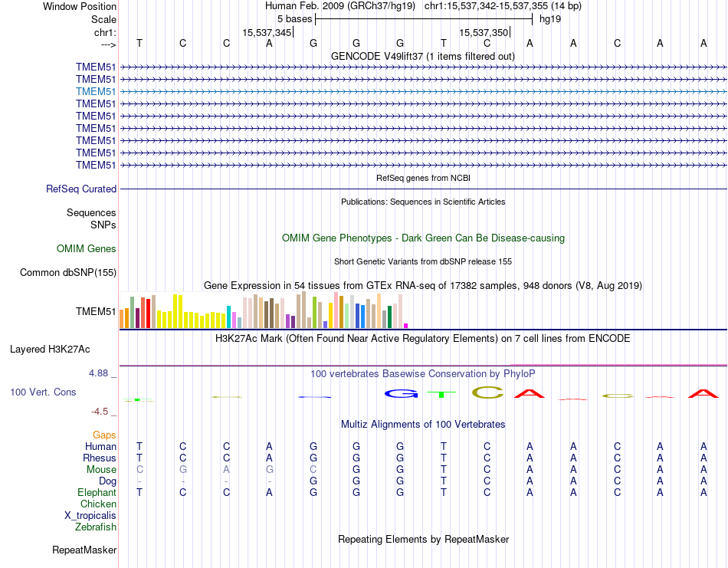The image size is (728, 568).
Task: Click the '--->' strand direction arrow label
Action: (x=109, y=44)
